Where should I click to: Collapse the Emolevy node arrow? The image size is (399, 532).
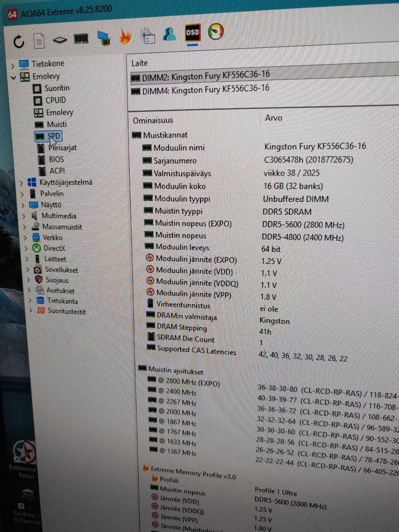pos(13,77)
